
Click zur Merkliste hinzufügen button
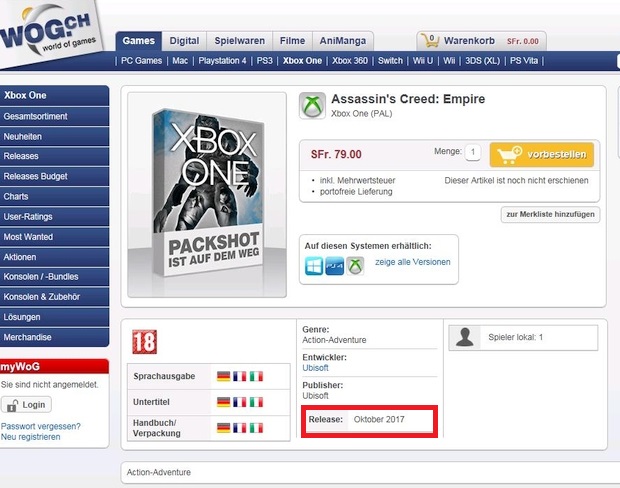click(x=550, y=214)
